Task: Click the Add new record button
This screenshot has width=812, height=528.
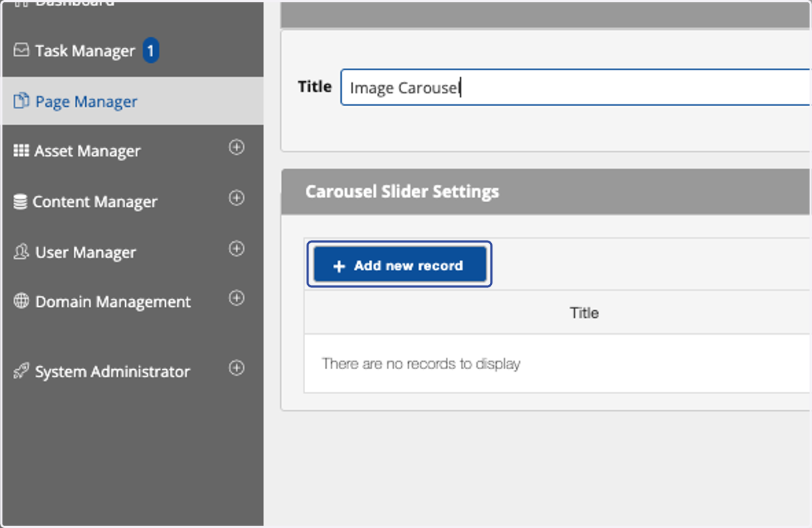Action: point(400,265)
